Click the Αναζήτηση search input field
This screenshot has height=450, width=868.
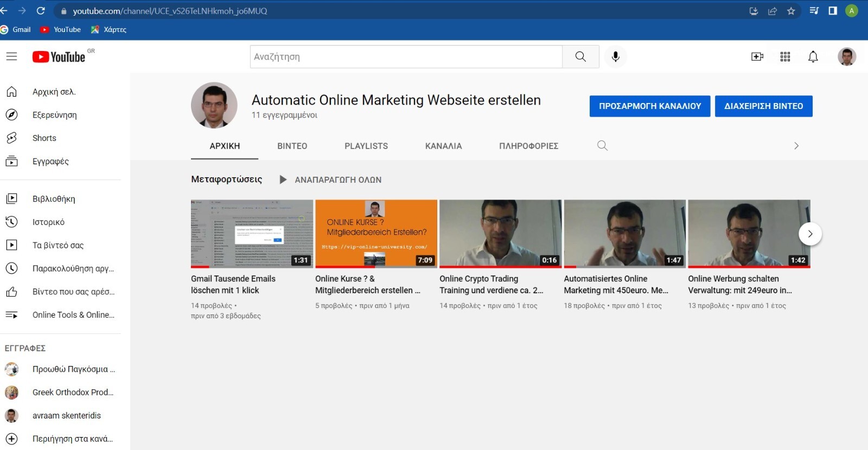(406, 56)
